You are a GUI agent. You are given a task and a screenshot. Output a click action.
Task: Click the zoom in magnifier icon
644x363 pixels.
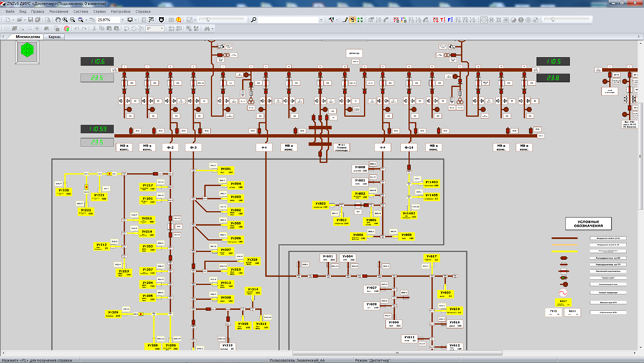point(66,20)
